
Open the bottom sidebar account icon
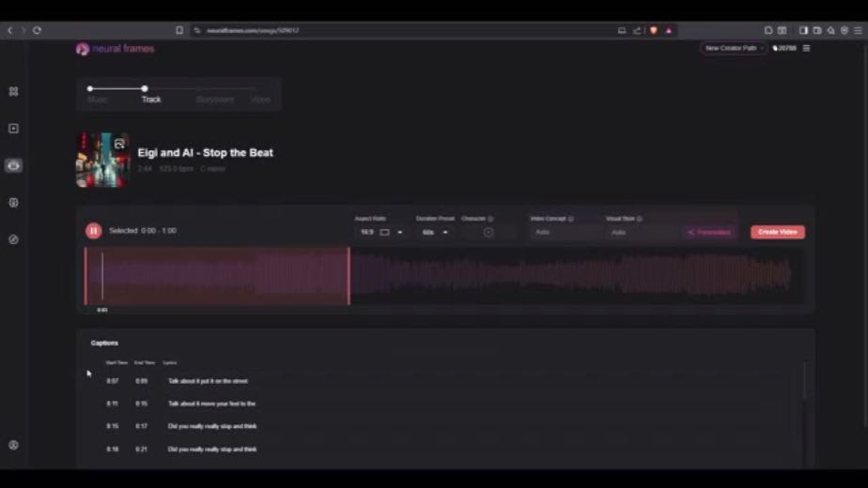14,445
